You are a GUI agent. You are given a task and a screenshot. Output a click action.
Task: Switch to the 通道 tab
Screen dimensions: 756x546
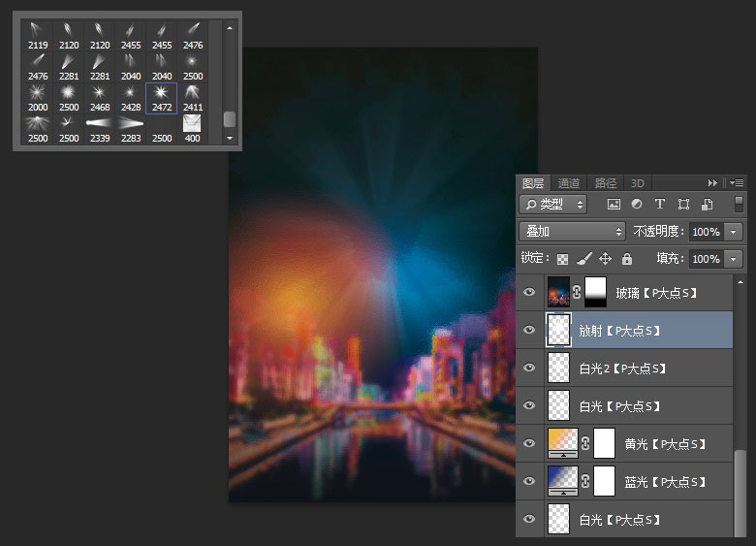point(569,182)
